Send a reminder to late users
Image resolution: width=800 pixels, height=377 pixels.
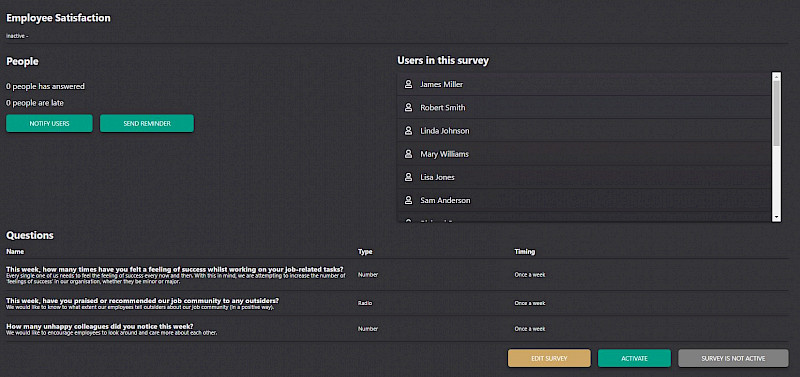[x=147, y=123]
